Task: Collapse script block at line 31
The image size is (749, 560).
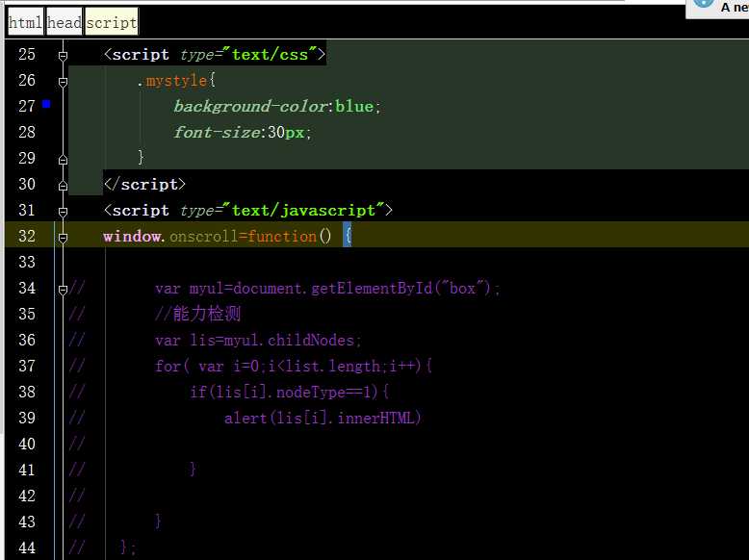Action: pos(63,212)
